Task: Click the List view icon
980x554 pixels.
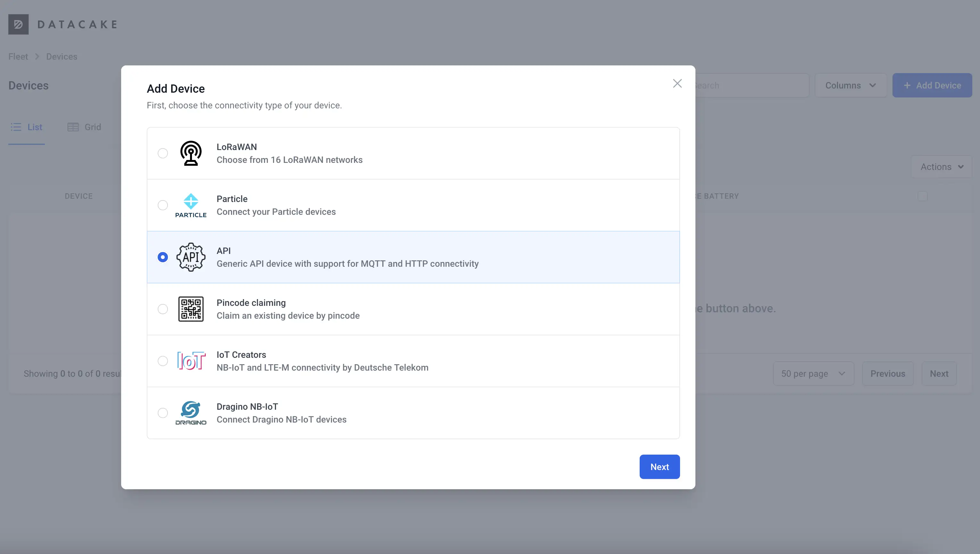Action: pos(16,127)
